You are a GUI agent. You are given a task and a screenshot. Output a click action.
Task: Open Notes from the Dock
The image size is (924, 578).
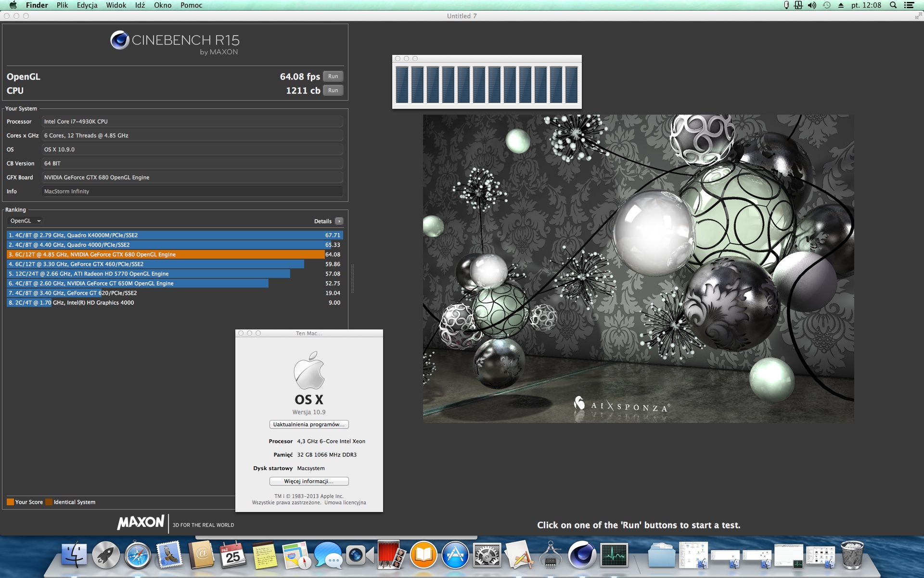pos(265,555)
